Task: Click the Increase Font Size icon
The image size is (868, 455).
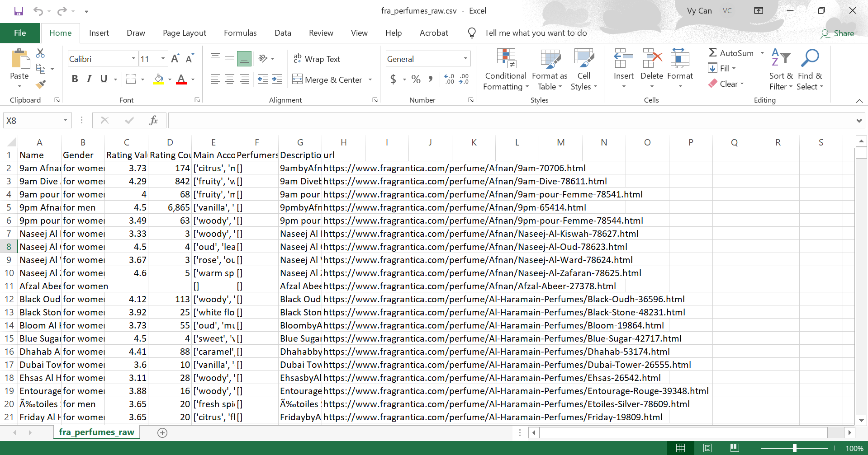Action: 175,59
